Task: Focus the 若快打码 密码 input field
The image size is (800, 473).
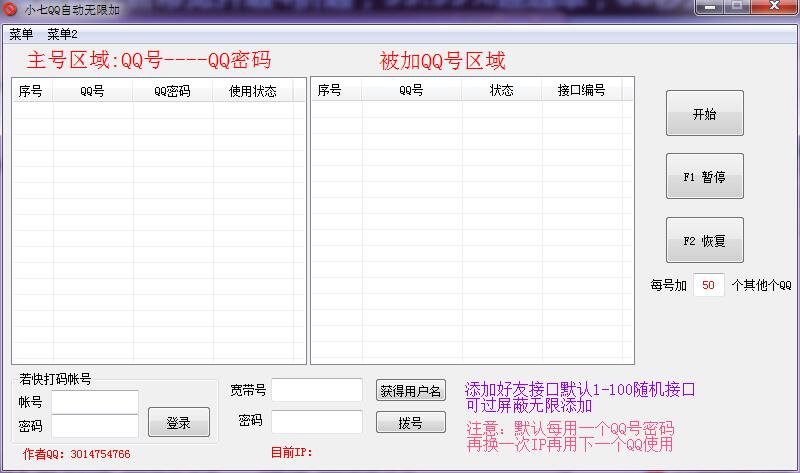Action: coord(95,426)
